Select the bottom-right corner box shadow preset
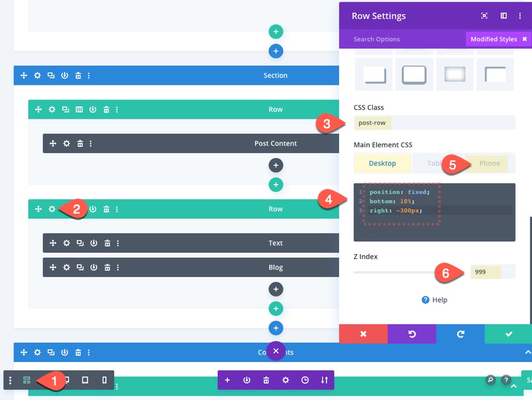 [374, 74]
